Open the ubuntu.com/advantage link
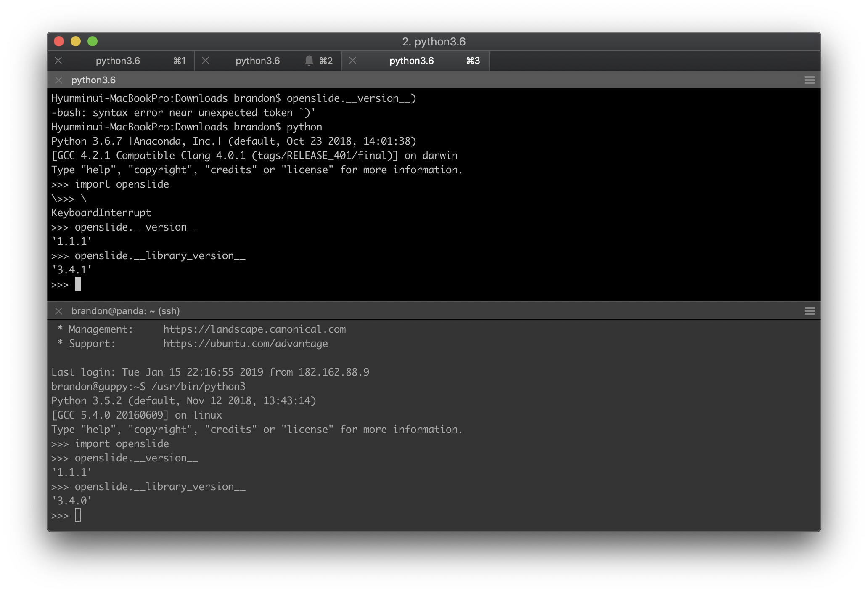Screen dimensions: 868x594 [x=245, y=343]
